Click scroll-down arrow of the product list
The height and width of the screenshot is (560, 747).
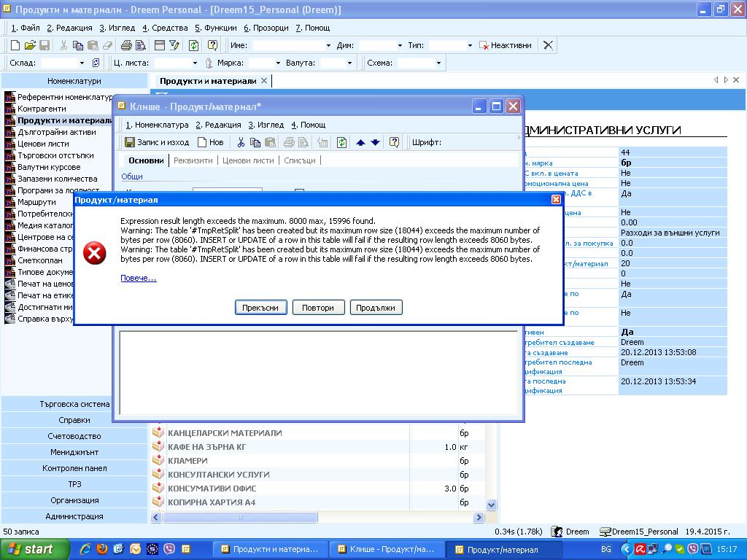491,505
